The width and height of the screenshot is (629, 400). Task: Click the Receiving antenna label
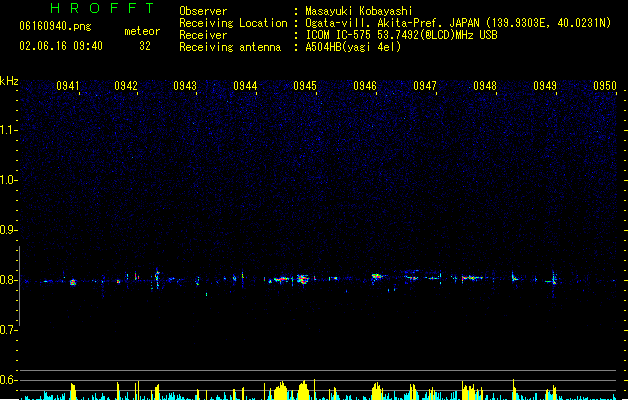230,47
